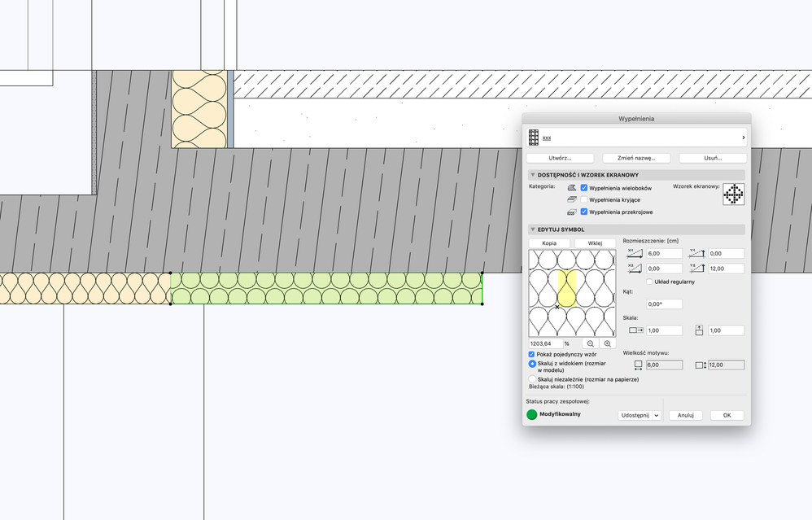
Task: Select the green highlighted insulation fill in drawing
Action: coord(326,289)
